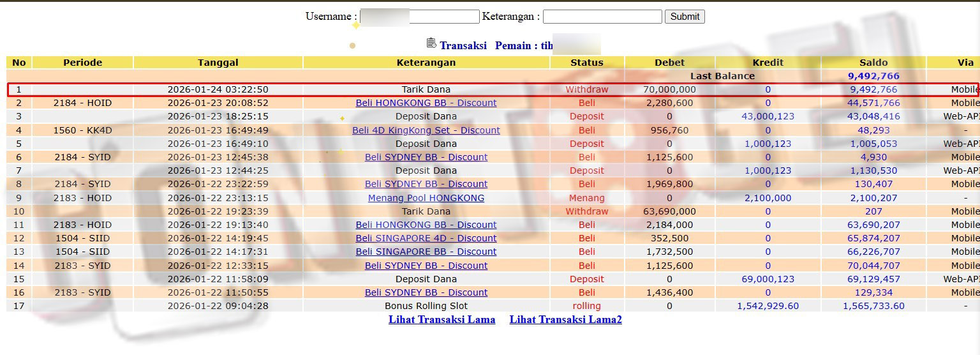Open Beli 4D KingKong Set - Discount link
Viewport: 980px width, 355px height.
[426, 130]
